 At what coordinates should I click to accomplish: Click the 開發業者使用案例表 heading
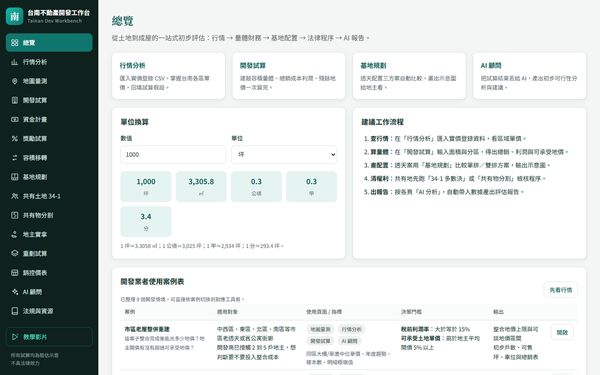coord(152,282)
